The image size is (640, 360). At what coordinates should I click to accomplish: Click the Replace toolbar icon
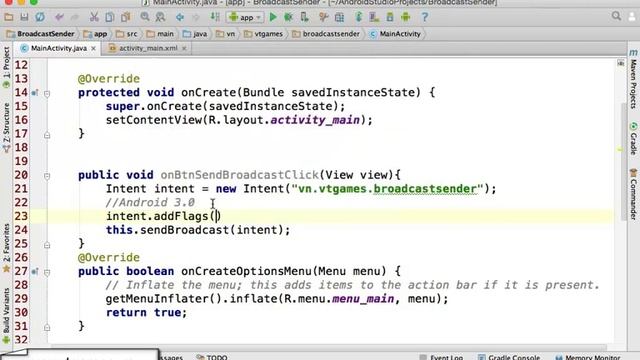coord(160,17)
